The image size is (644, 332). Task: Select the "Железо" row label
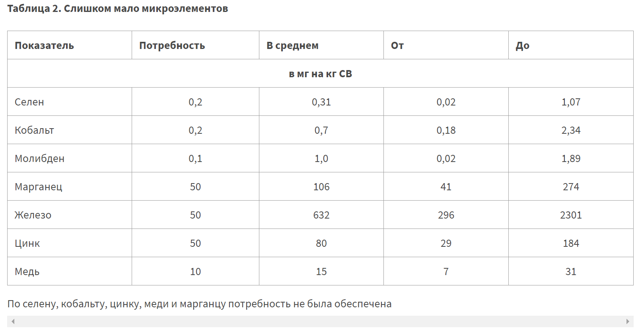point(33,215)
